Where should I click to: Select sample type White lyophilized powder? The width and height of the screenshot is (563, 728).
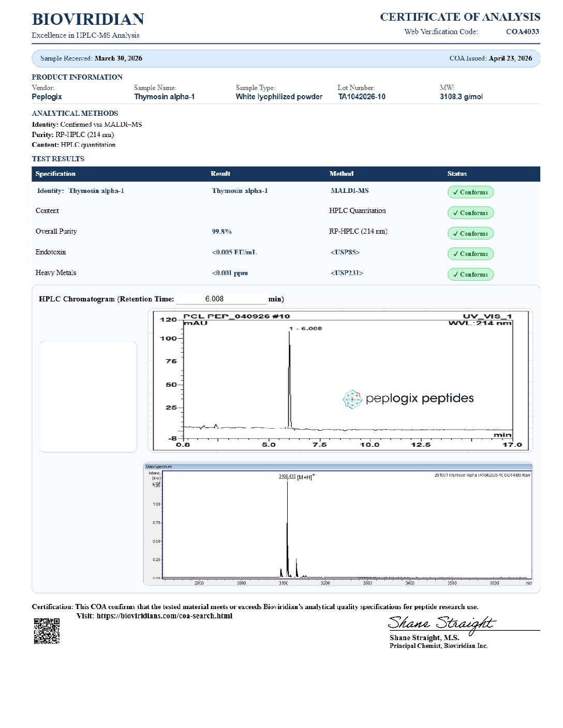click(279, 97)
